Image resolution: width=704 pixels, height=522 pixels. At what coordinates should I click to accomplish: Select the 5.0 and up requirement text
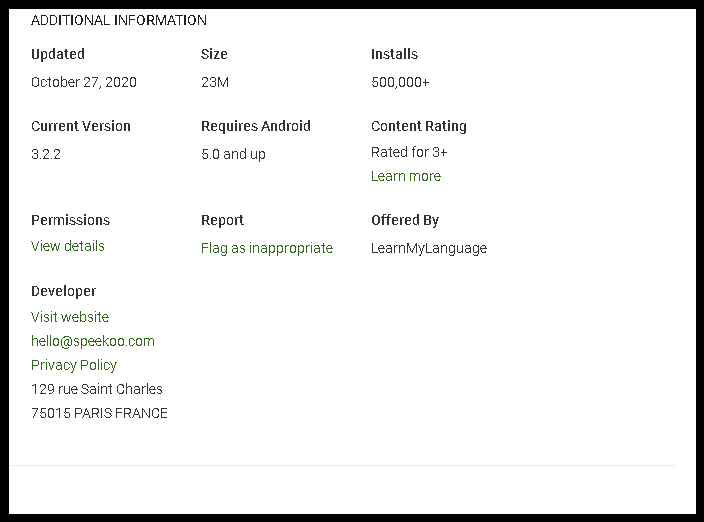coord(233,154)
